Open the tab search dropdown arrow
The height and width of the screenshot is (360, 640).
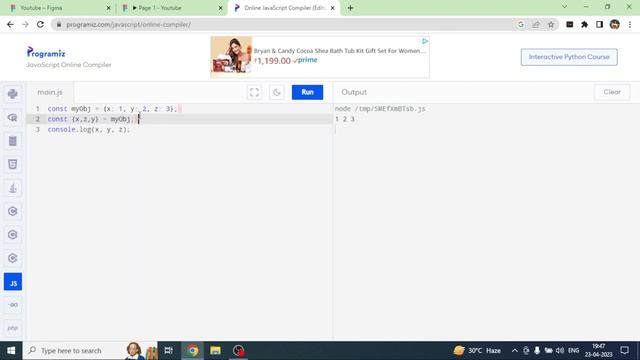tap(564, 7)
